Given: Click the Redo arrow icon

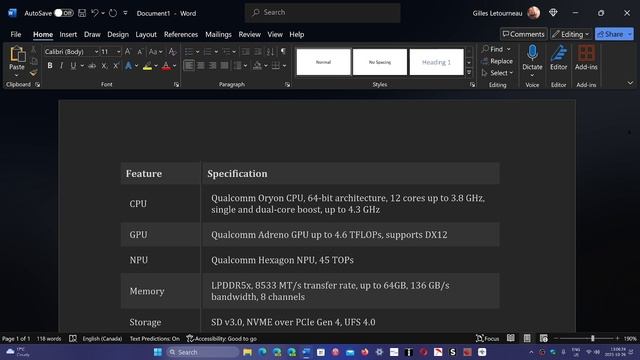Looking at the screenshot, I should (x=113, y=13).
